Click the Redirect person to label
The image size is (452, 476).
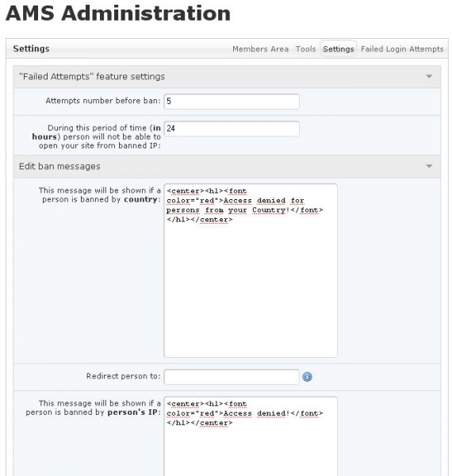point(124,376)
